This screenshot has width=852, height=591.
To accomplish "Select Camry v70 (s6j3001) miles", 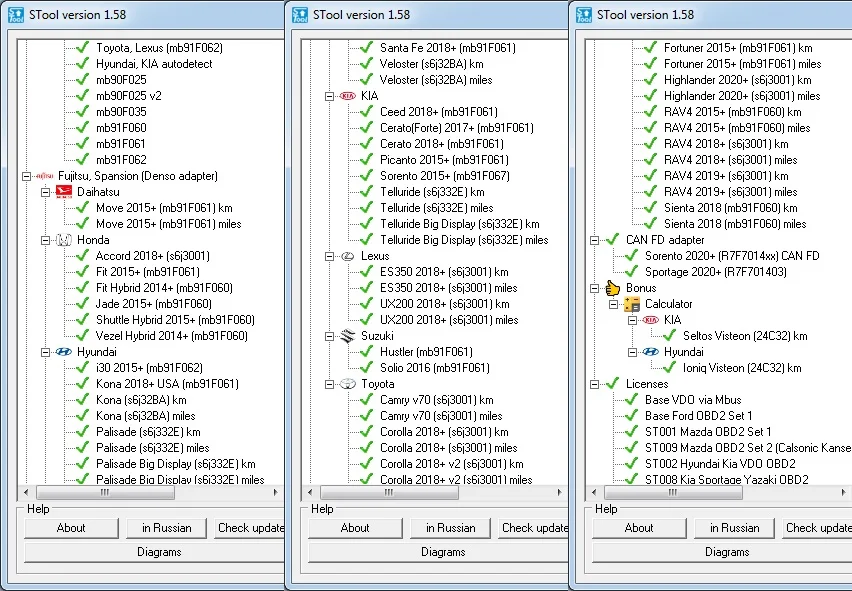I will [441, 416].
